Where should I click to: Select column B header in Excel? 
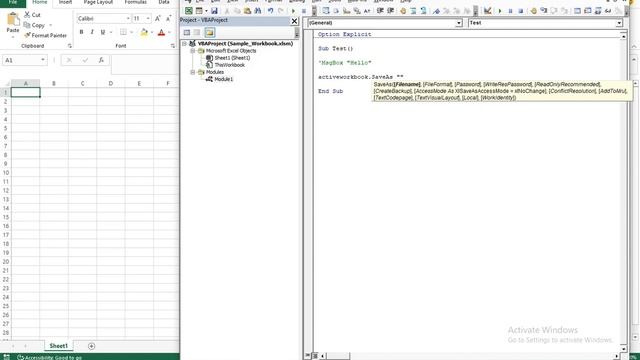[54, 83]
